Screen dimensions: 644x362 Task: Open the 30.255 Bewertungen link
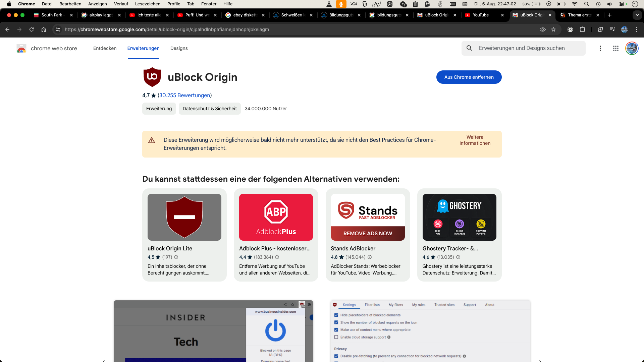(x=184, y=95)
